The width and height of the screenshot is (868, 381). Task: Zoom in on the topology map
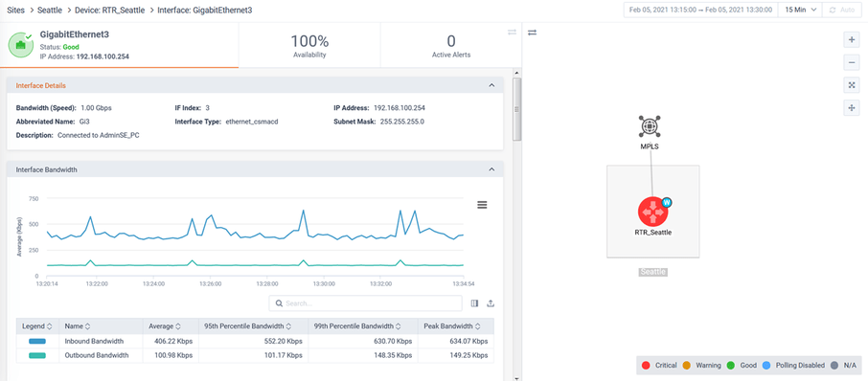(x=852, y=40)
